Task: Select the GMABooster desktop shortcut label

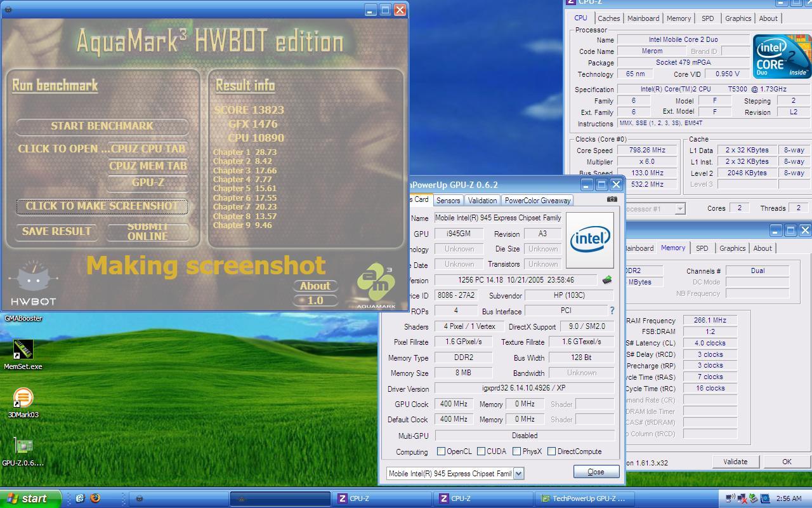Action: tap(23, 318)
